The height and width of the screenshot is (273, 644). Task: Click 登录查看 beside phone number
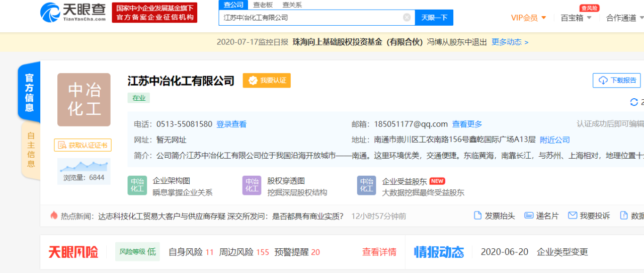point(231,124)
